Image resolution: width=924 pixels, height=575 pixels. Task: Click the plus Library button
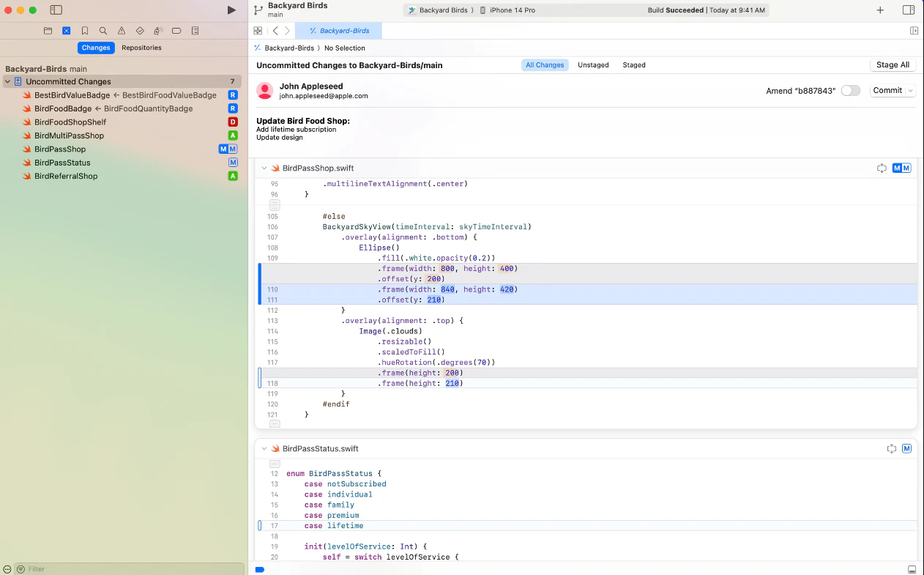pyautogui.click(x=880, y=10)
